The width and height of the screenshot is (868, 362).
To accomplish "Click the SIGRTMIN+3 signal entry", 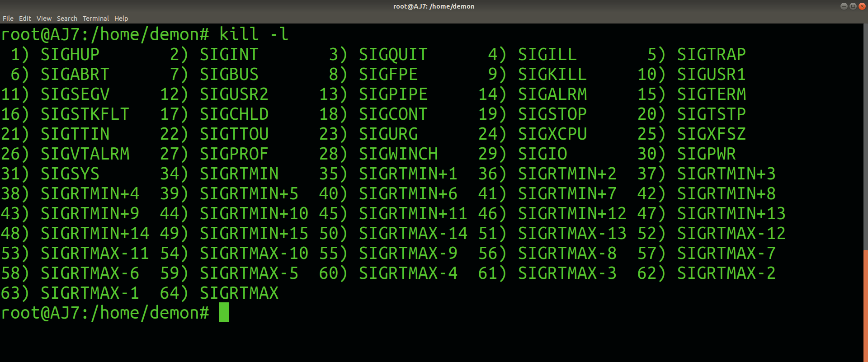I will point(726,174).
